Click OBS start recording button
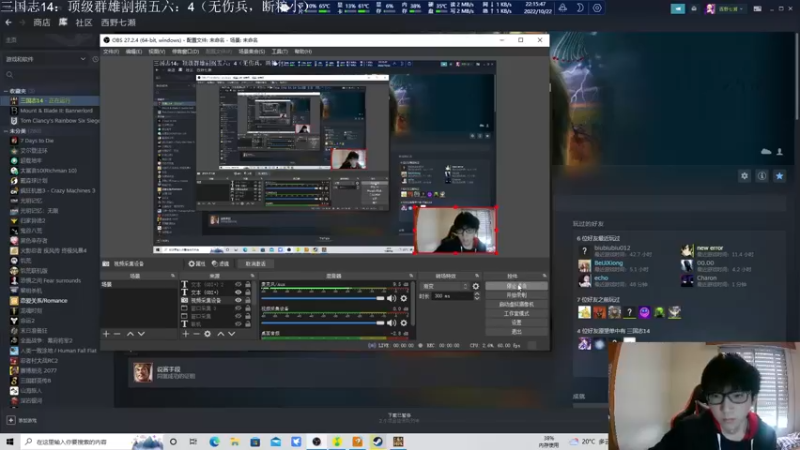The image size is (800, 450). [x=516, y=295]
